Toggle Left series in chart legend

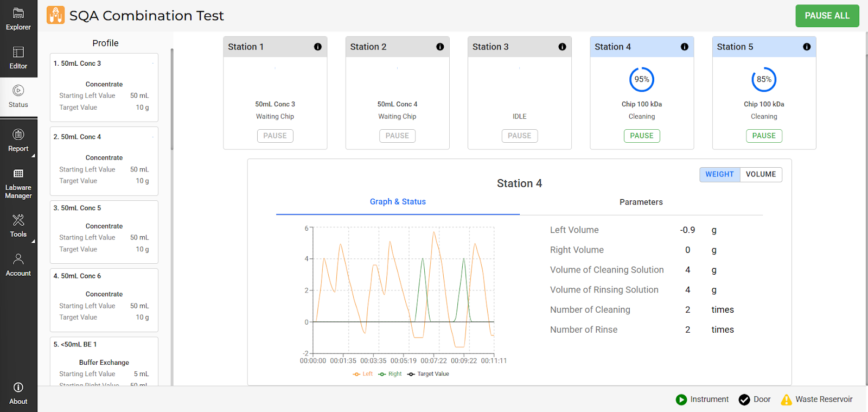[363, 374]
